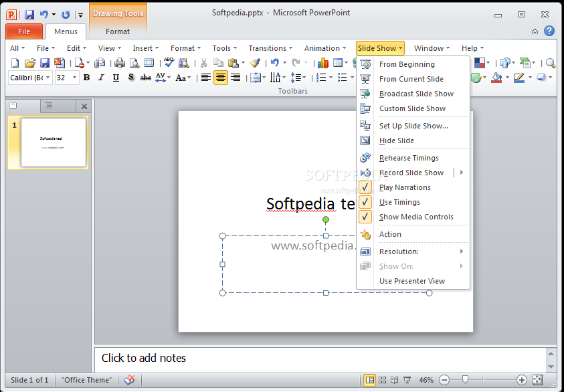Open Set Up Slide Show dialog

tap(413, 126)
